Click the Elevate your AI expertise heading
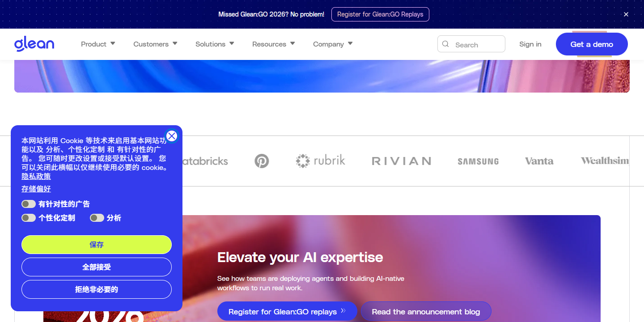Screen dimensions: 644x322 (x=300, y=257)
